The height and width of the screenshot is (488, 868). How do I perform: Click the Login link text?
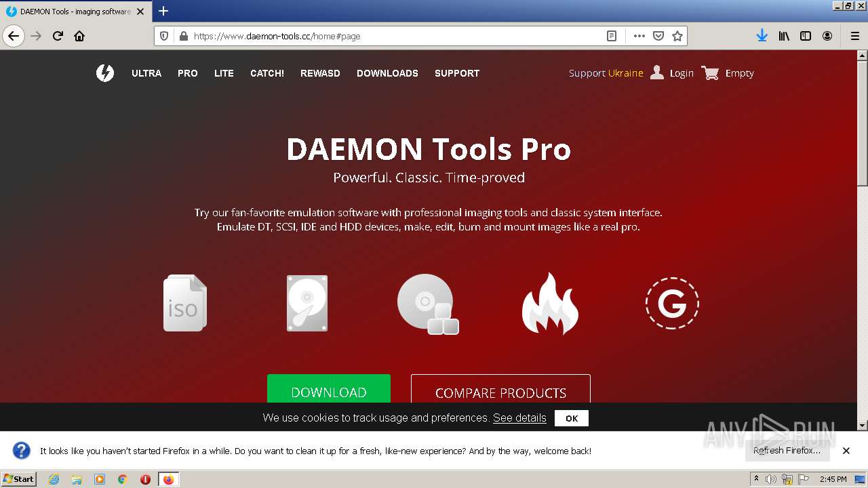(x=682, y=73)
